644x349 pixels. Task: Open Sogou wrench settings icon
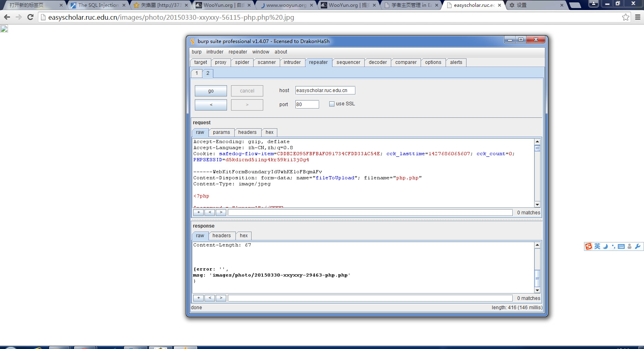(x=638, y=246)
